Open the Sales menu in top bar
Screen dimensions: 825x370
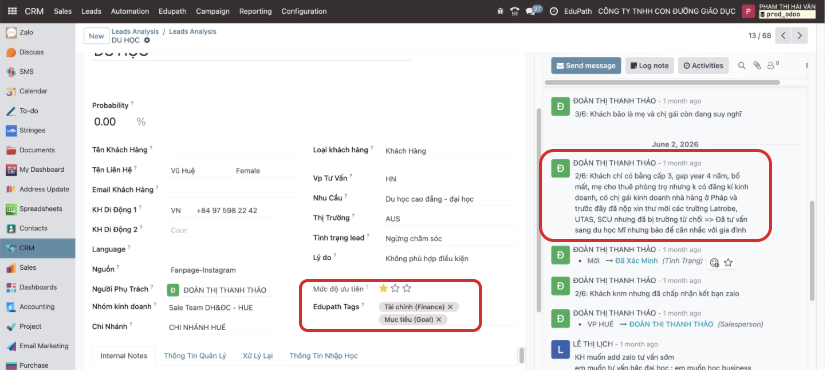(x=63, y=11)
